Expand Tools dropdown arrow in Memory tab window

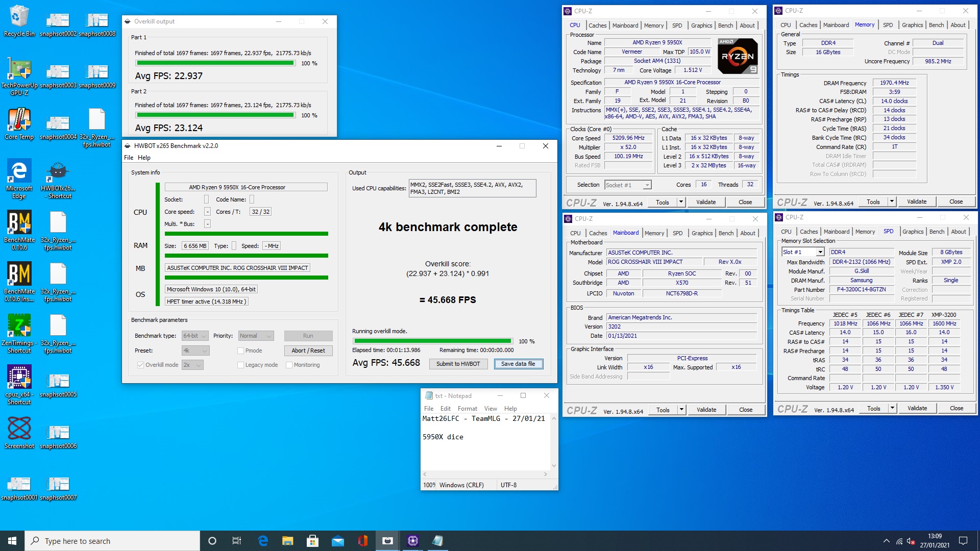pos(892,202)
